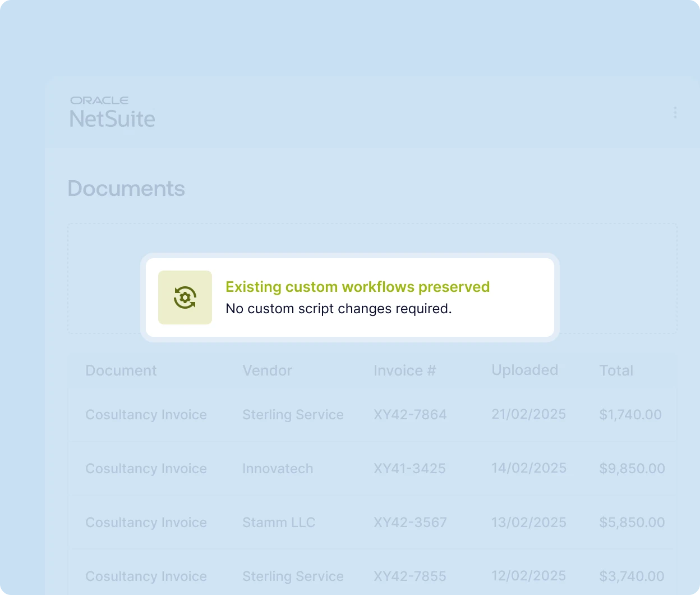Viewport: 700px width, 595px height.
Task: Click the Stamm LLC vendor name
Action: pos(279,523)
